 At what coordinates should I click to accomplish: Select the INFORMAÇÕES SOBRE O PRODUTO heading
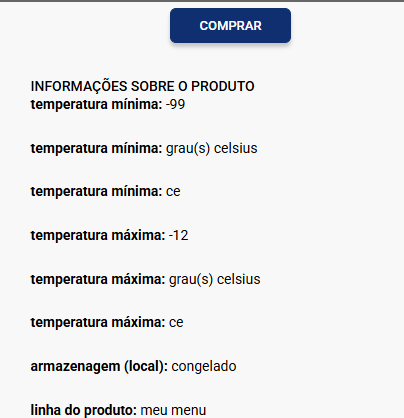pos(142,86)
